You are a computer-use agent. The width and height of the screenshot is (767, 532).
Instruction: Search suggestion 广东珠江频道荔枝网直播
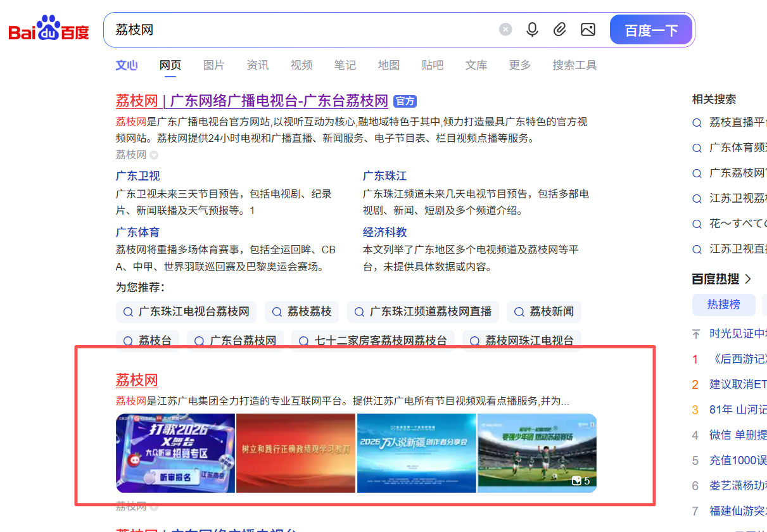423,312
